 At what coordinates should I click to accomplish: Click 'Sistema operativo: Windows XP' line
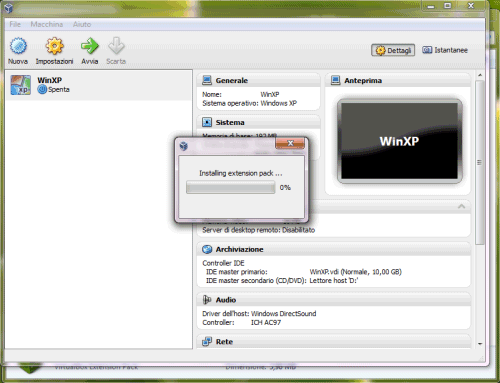click(249, 103)
